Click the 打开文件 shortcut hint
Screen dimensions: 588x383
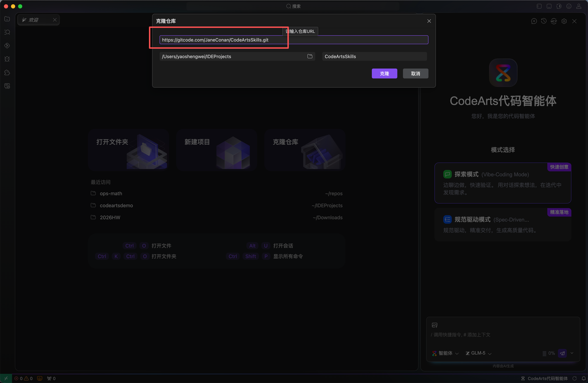coord(161,246)
